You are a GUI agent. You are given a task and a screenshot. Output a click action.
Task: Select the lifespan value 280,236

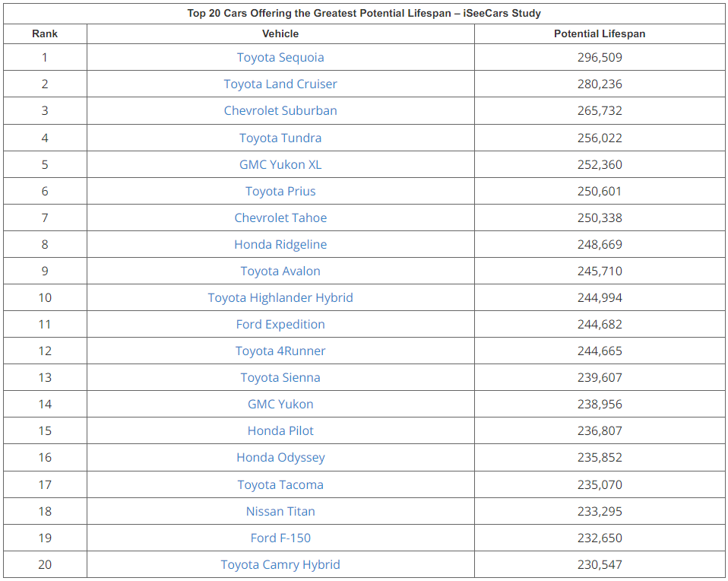tap(600, 84)
